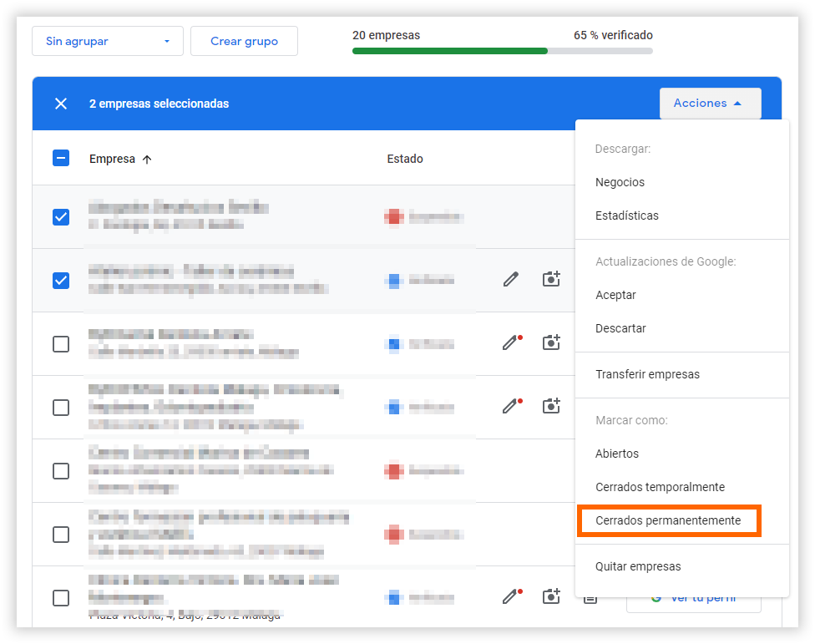Toggle the select-all checkbox in header

[61, 158]
